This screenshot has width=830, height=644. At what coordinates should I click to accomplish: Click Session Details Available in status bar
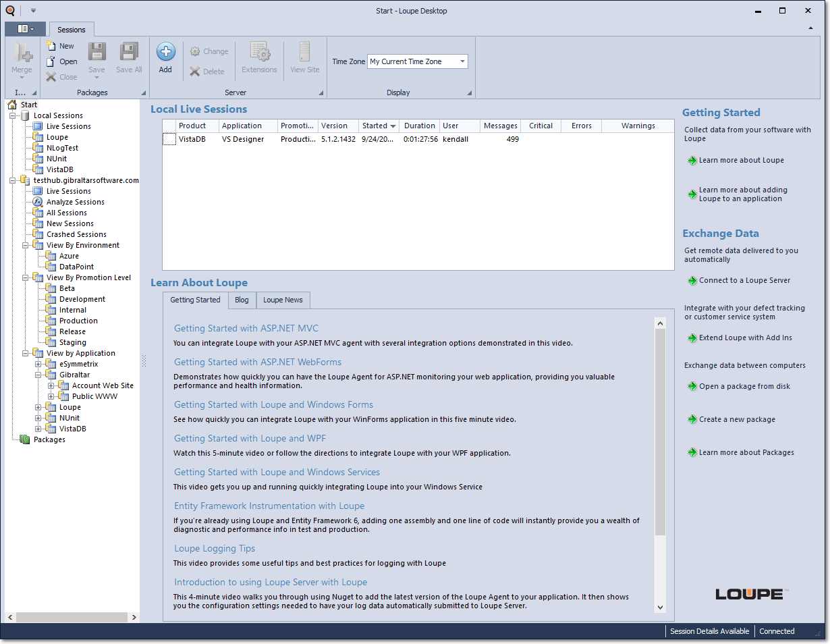click(709, 631)
